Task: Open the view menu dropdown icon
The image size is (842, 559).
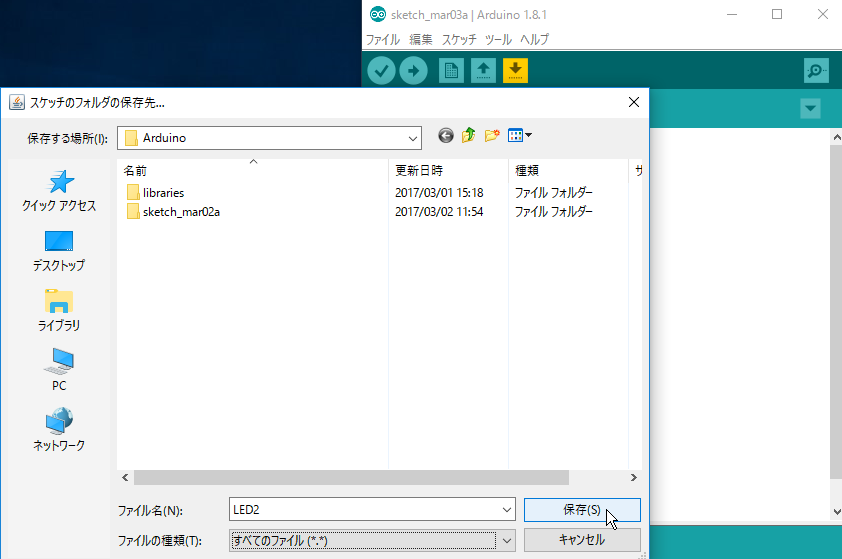Action: (x=520, y=137)
